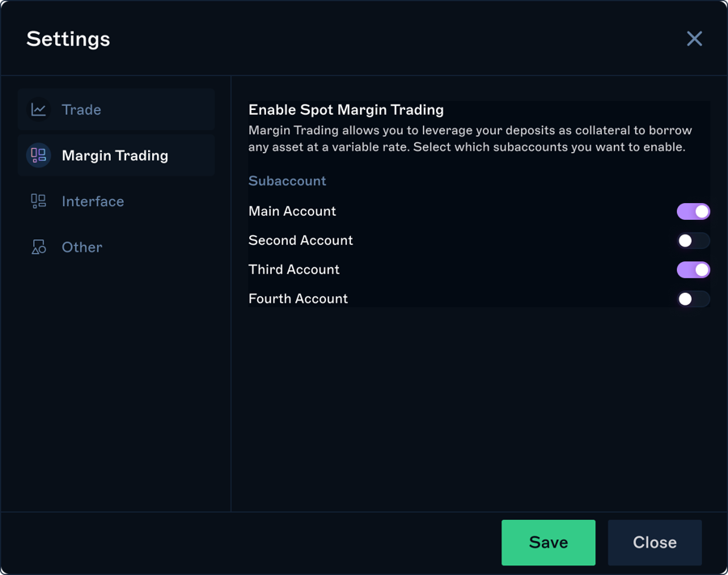Turn on the Fourth Account toggle
This screenshot has width=728, height=575.
pyautogui.click(x=693, y=298)
